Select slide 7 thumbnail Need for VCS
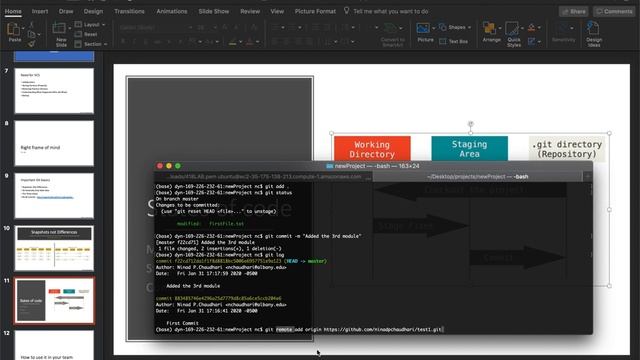This screenshot has height=360, width=640. 54,91
